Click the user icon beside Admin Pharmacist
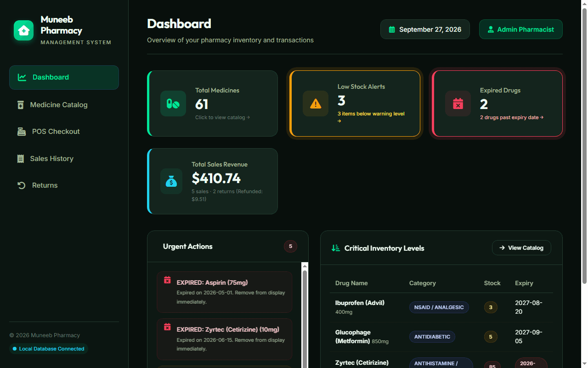The width and height of the screenshot is (588, 368). [491, 29]
